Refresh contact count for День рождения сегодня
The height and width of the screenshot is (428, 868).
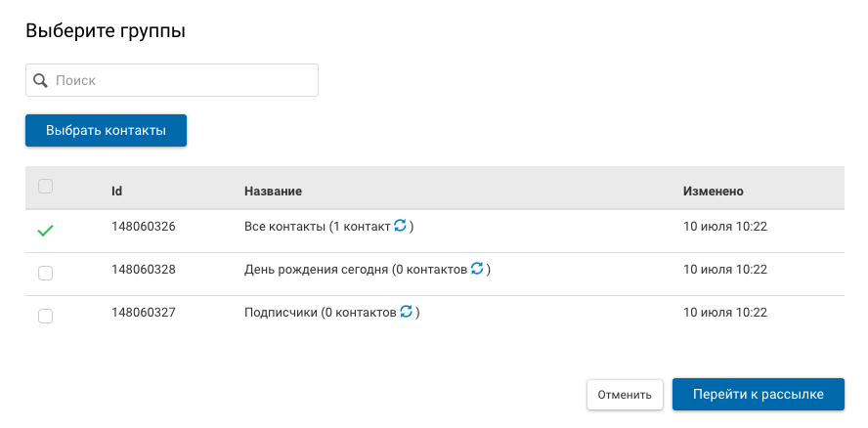click(477, 269)
